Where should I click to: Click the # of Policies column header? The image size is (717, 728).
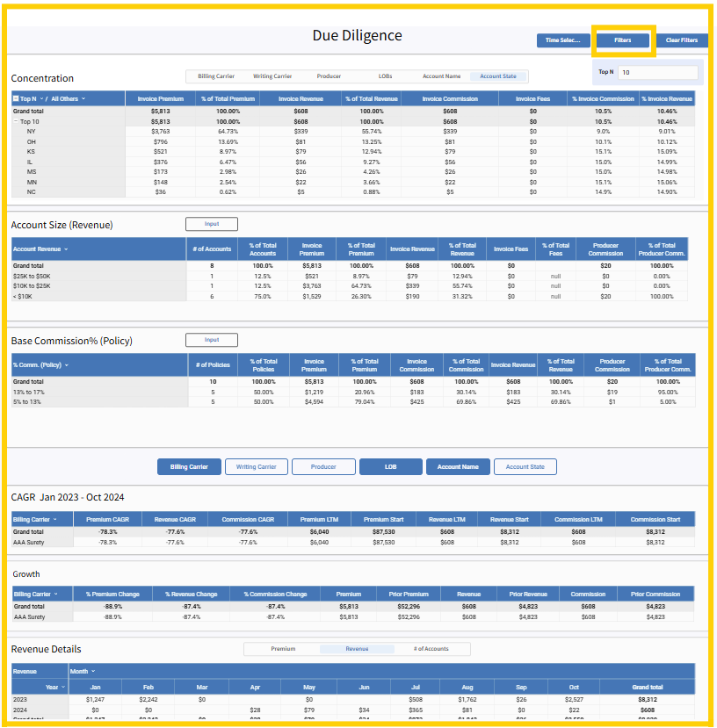pyautogui.click(x=213, y=365)
